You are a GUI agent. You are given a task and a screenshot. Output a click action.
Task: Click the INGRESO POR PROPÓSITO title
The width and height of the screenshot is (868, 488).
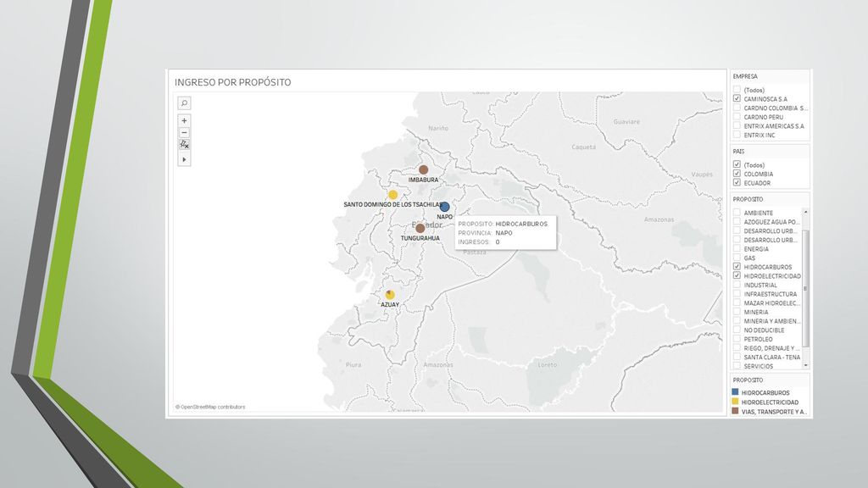pos(232,82)
